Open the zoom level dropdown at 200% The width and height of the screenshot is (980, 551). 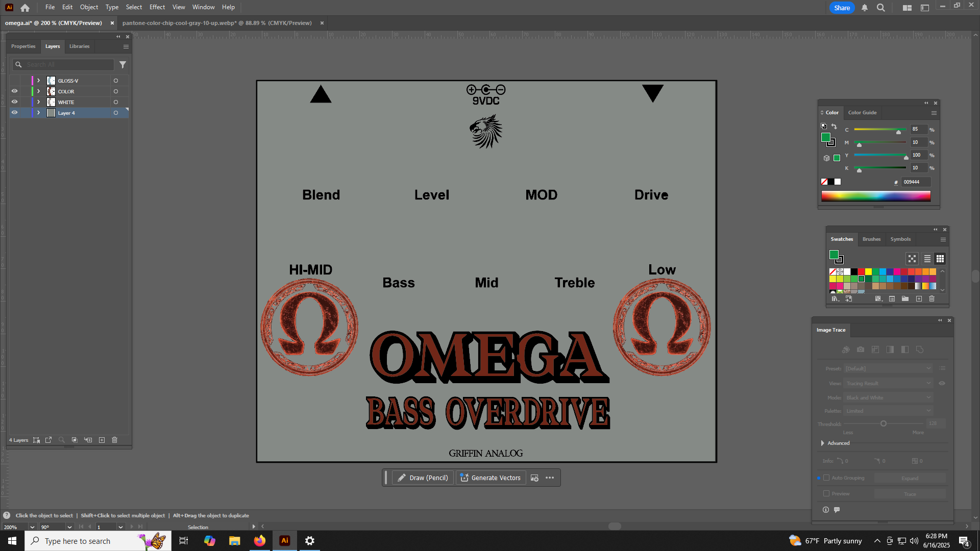tap(32, 527)
